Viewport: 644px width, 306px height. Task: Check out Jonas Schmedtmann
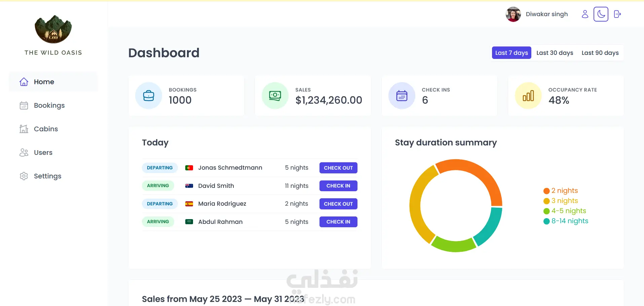tap(338, 168)
